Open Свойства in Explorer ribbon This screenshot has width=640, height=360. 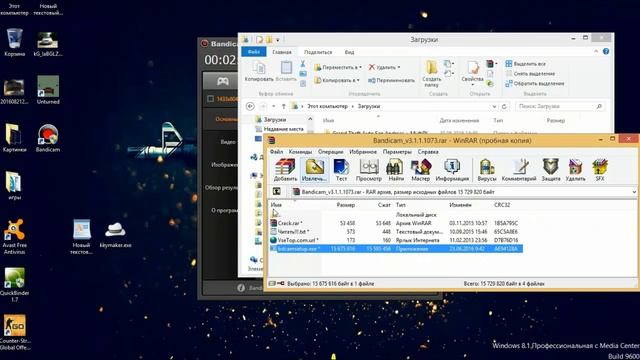pyautogui.click(x=472, y=73)
